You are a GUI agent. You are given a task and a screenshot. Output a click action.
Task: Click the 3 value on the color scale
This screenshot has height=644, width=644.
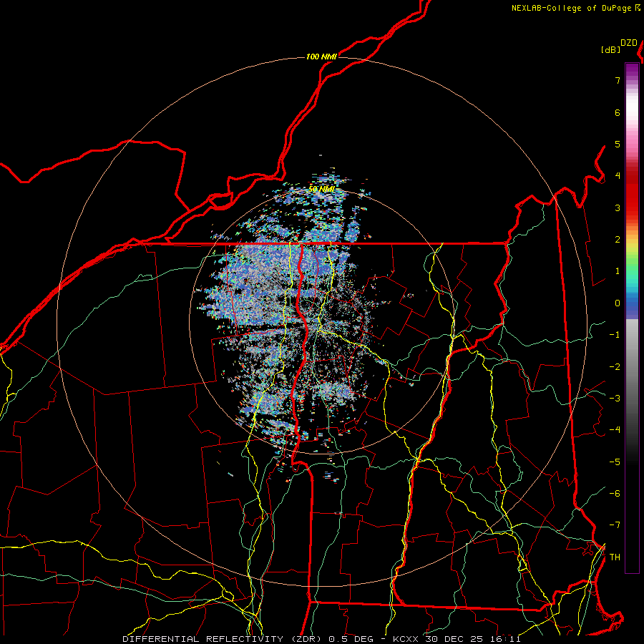pyautogui.click(x=618, y=208)
